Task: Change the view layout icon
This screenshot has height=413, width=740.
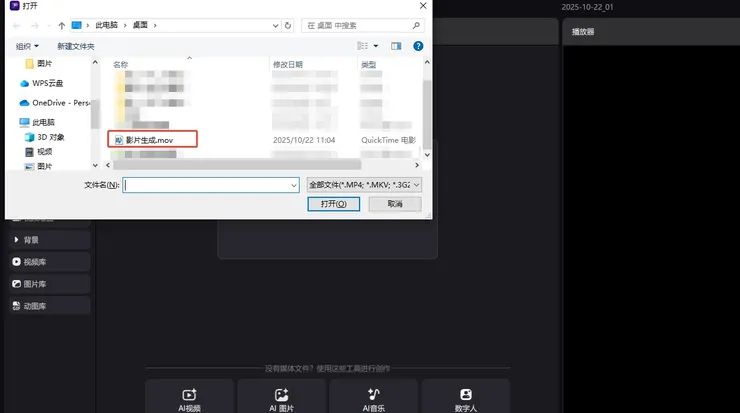Action: pyautogui.click(x=362, y=46)
